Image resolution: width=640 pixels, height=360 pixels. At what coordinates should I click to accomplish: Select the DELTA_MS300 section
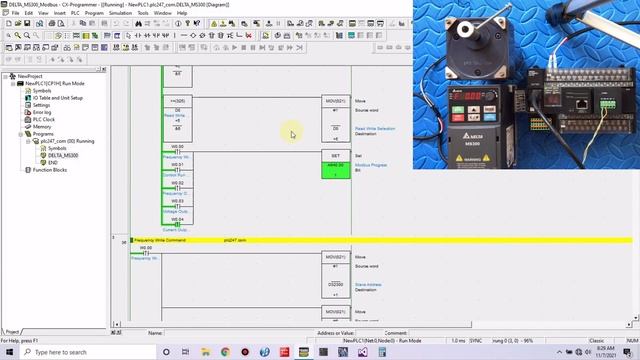click(x=63, y=156)
